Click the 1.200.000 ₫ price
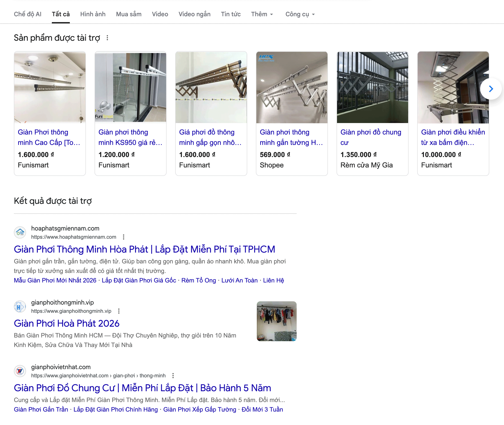The width and height of the screenshot is (504, 425). coord(116,155)
